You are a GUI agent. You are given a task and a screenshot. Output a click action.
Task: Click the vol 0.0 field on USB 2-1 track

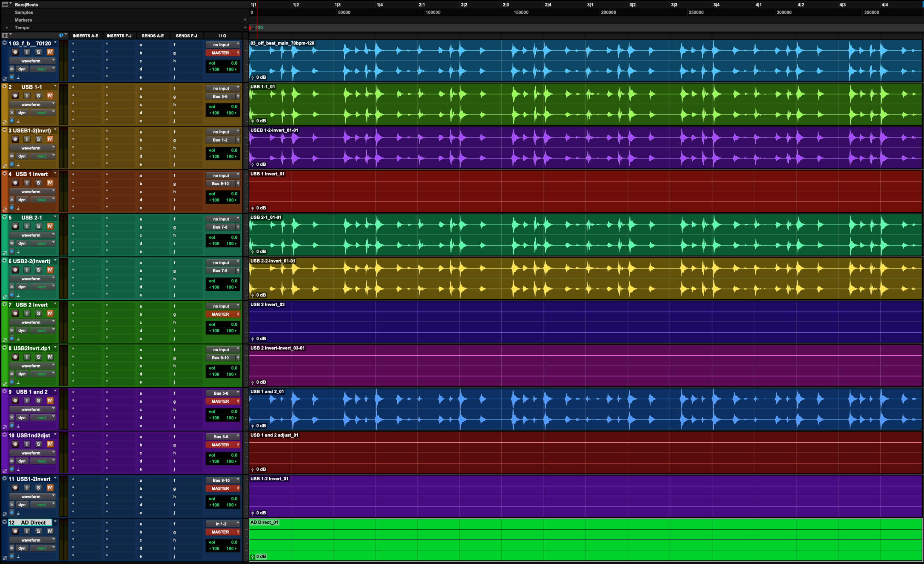223,237
